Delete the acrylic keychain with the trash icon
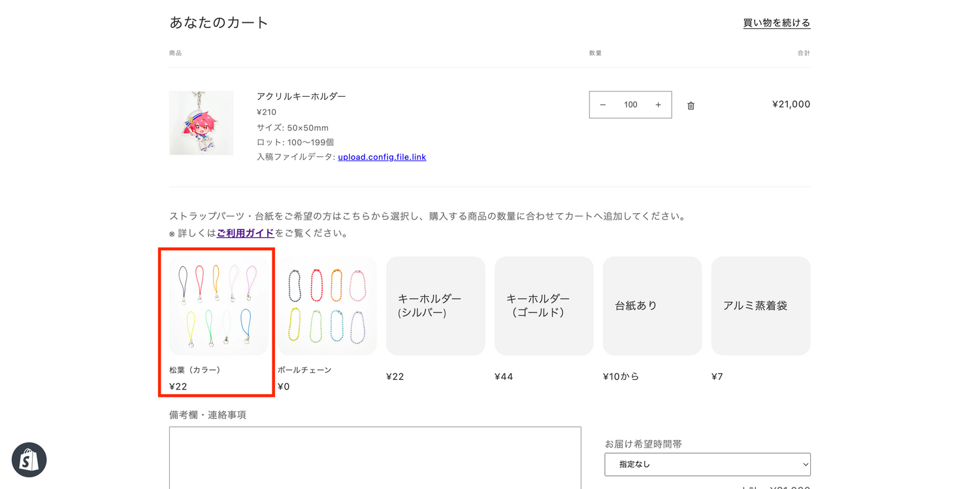 click(691, 105)
